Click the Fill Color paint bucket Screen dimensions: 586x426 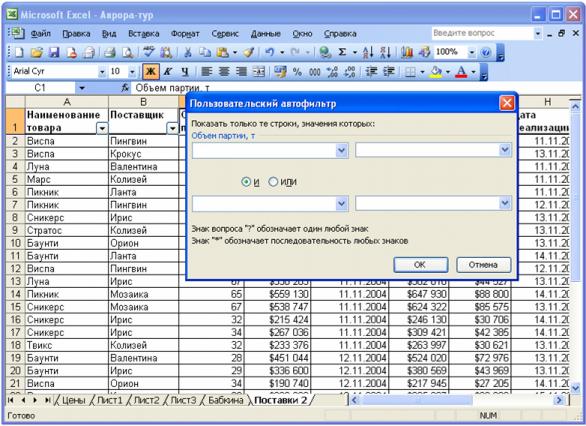pos(436,71)
